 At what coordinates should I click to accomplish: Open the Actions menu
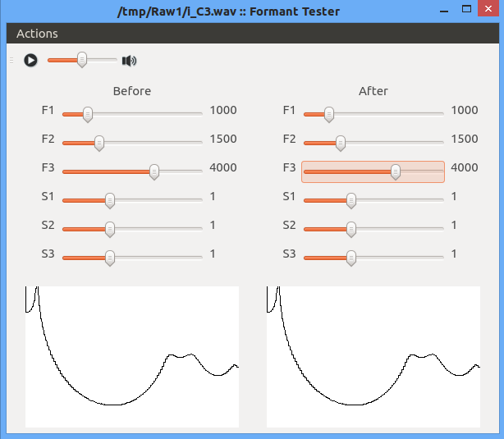(37, 34)
